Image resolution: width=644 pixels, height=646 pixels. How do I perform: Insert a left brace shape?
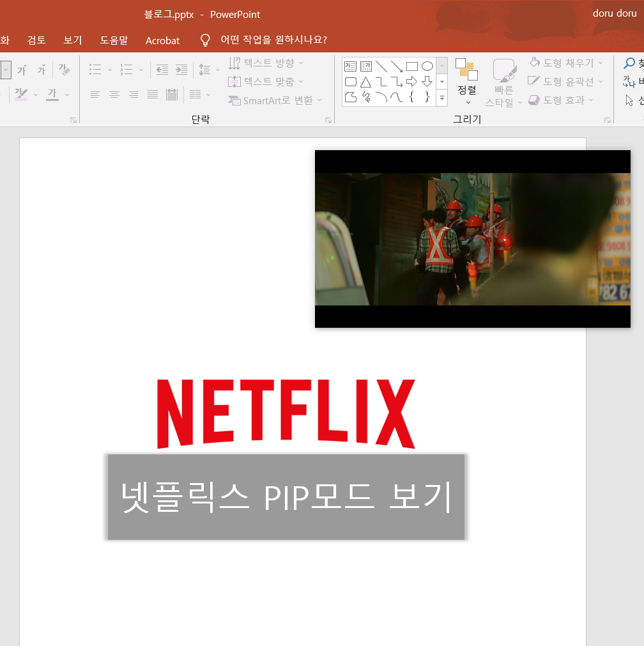tap(412, 97)
